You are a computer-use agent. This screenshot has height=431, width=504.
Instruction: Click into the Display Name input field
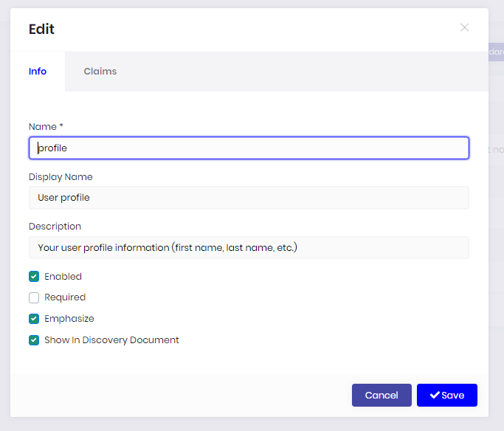(x=249, y=198)
